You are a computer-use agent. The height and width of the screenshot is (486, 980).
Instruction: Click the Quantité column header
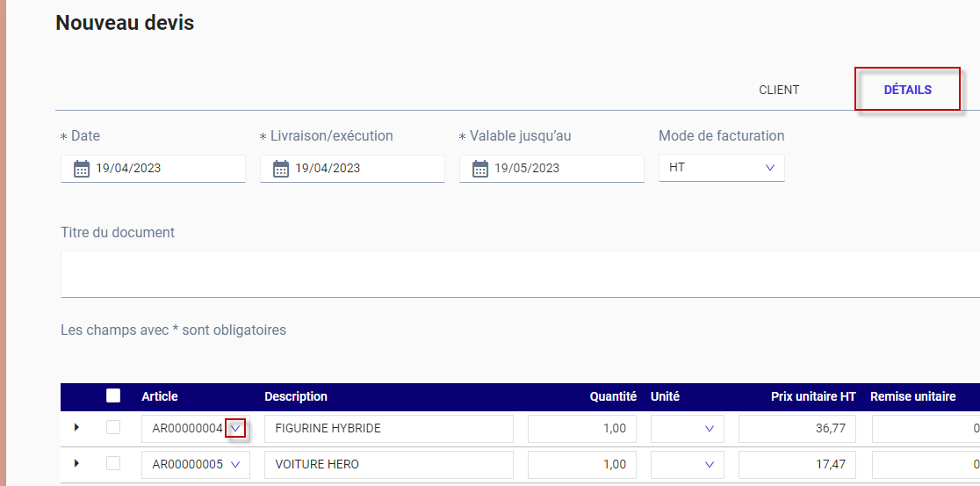coord(613,396)
